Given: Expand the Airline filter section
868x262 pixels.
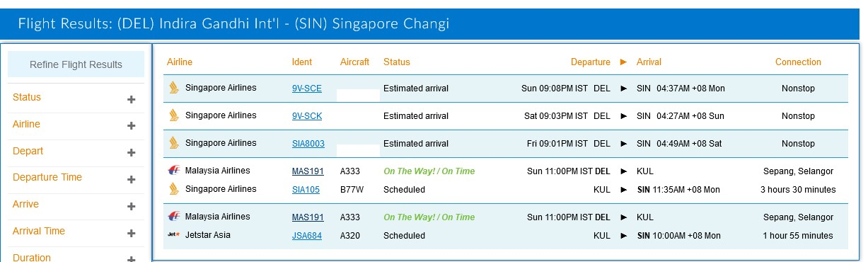Looking at the screenshot, I should tap(131, 126).
